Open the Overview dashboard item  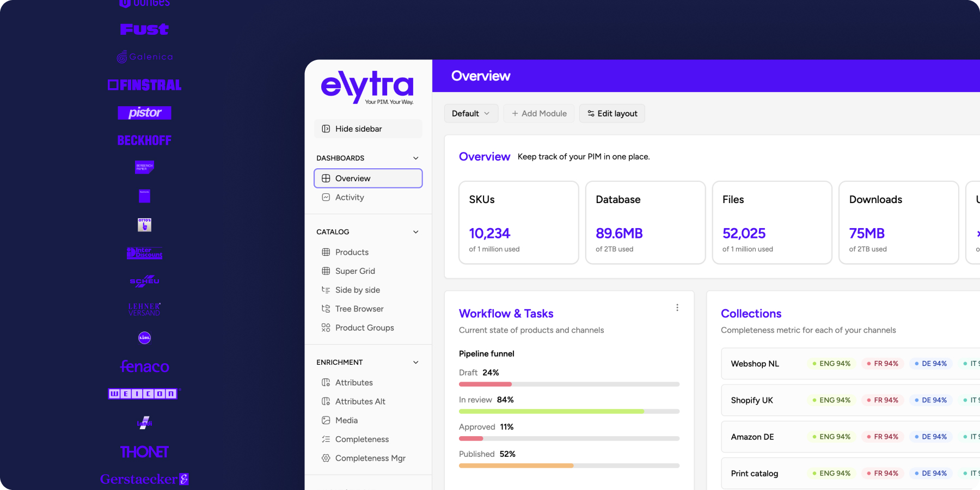[x=368, y=179]
